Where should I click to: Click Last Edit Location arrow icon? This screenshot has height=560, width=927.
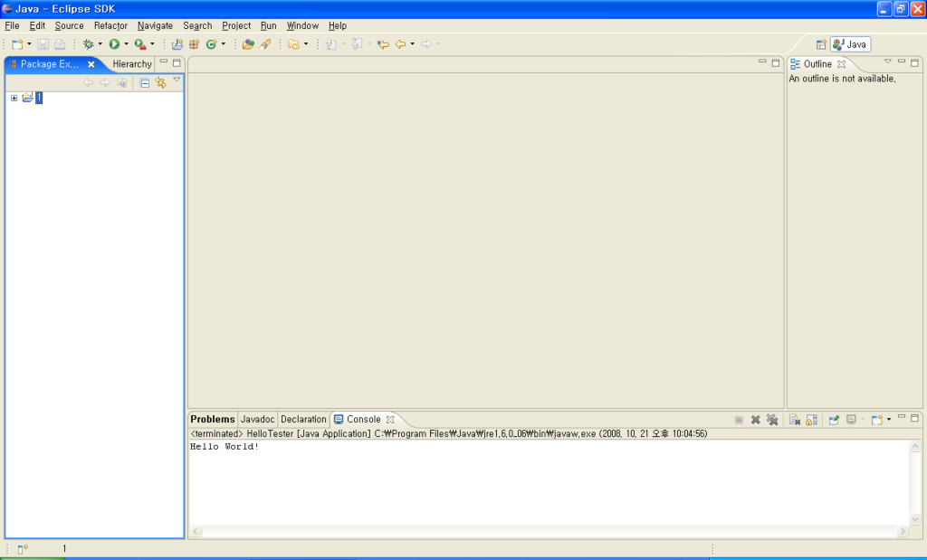pyautogui.click(x=383, y=44)
